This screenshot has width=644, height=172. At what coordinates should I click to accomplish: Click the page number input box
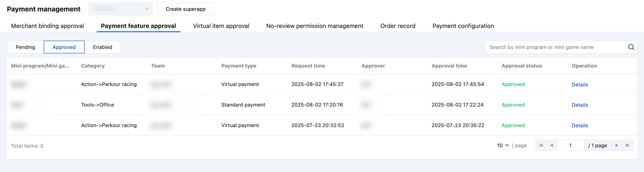click(x=570, y=145)
